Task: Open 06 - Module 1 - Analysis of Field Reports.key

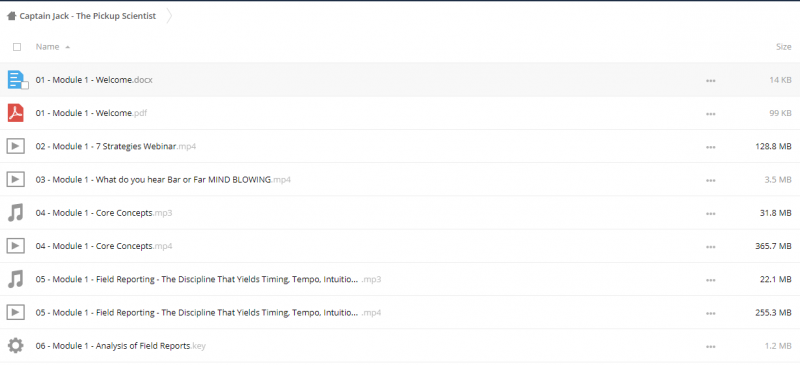Action: point(120,346)
